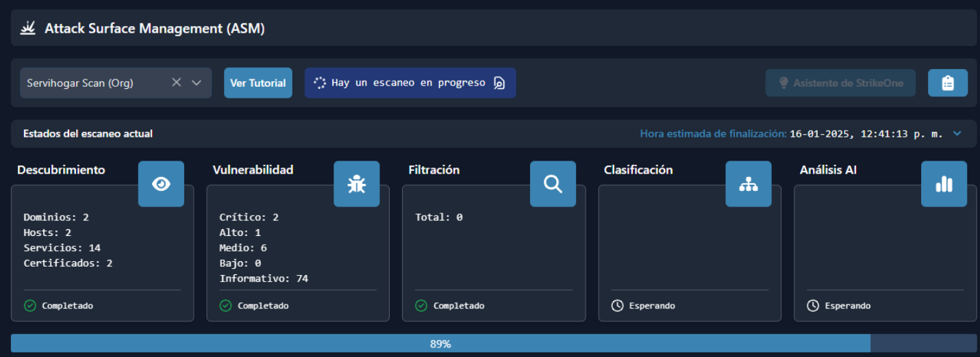
Task: Click the Vulnerabilidad heading
Action: coord(253,170)
